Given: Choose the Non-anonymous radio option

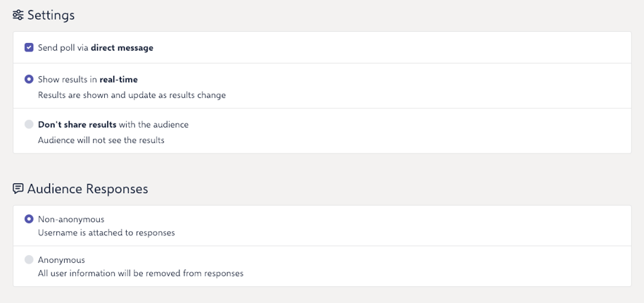Looking at the screenshot, I should 29,219.
